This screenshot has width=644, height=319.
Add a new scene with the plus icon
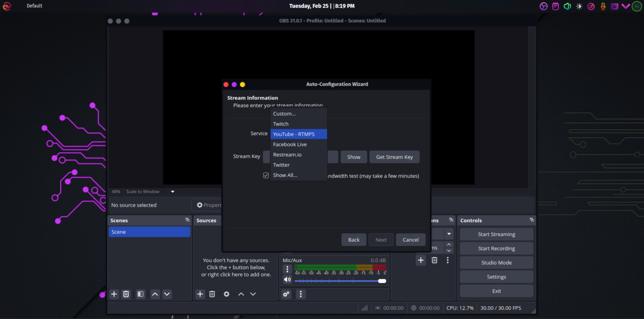114,294
